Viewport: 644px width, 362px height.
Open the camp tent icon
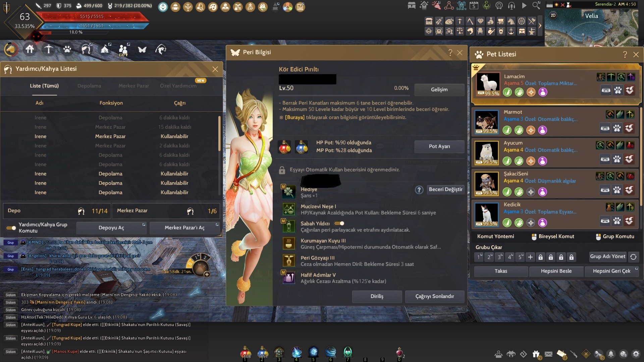click(105, 50)
